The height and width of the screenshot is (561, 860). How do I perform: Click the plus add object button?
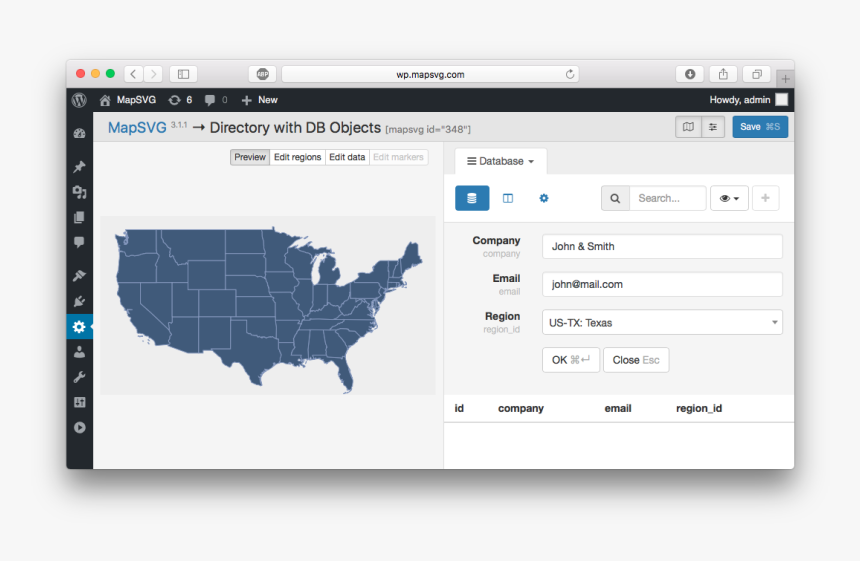(x=765, y=198)
